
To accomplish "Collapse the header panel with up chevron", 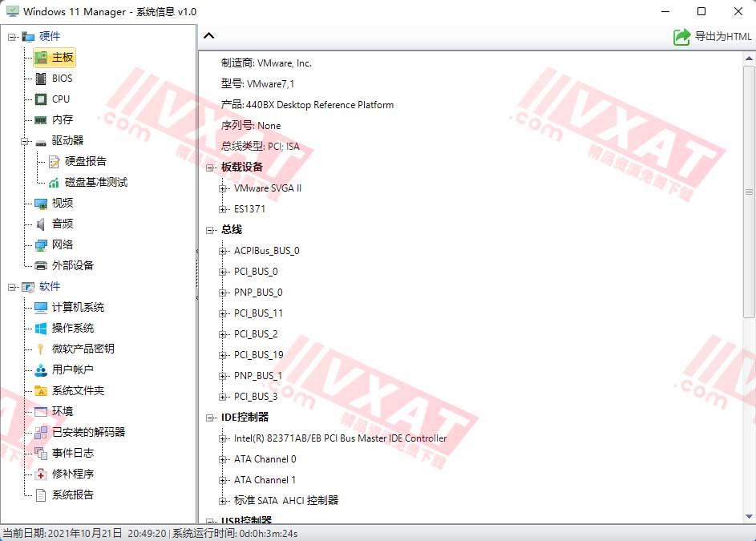I will (x=208, y=36).
